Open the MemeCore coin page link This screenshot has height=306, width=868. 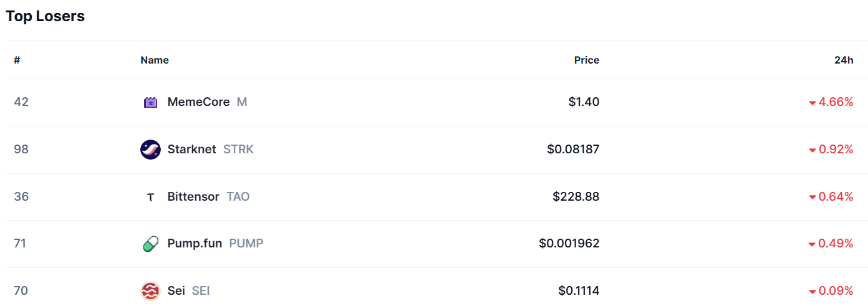[x=198, y=102]
